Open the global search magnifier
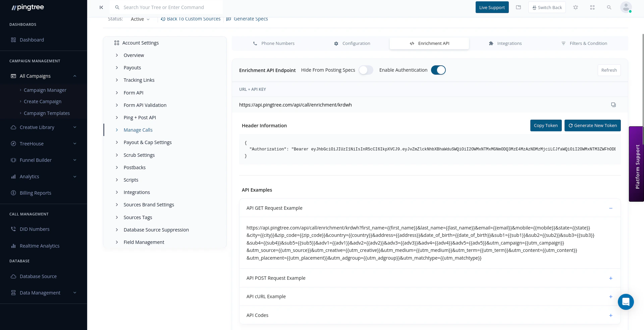The height and width of the screenshot is (330, 644). (609, 7)
